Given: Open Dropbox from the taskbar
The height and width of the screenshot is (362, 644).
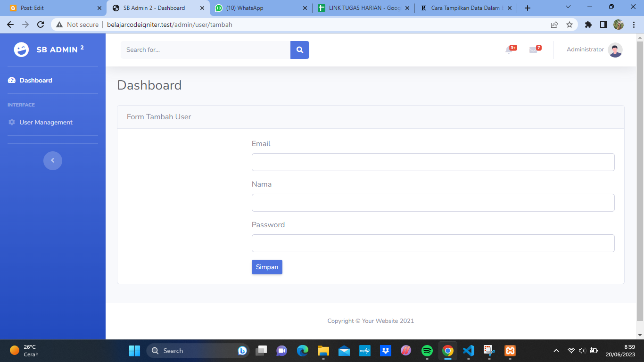Looking at the screenshot, I should pos(386,351).
